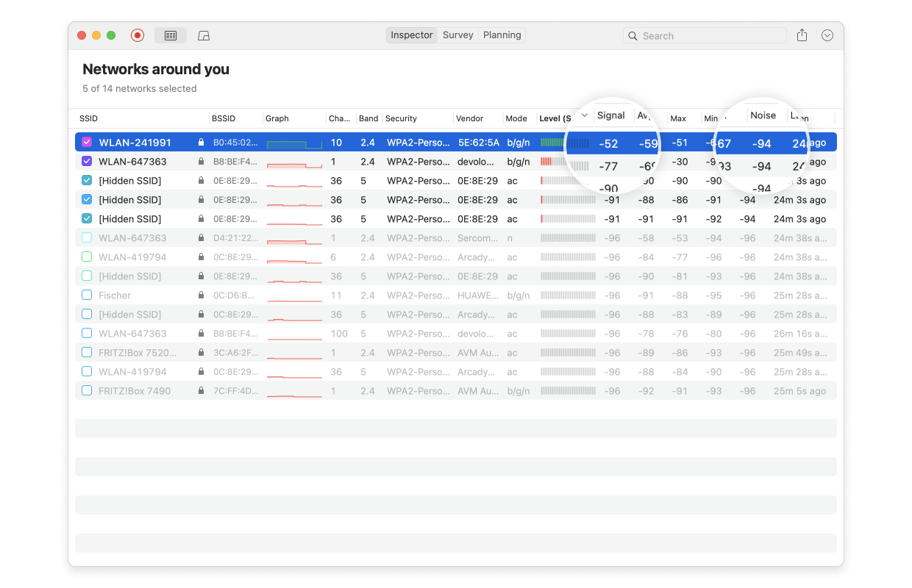This screenshot has width=912, height=588.
Task: Click the search magnifier icon
Action: 633,35
